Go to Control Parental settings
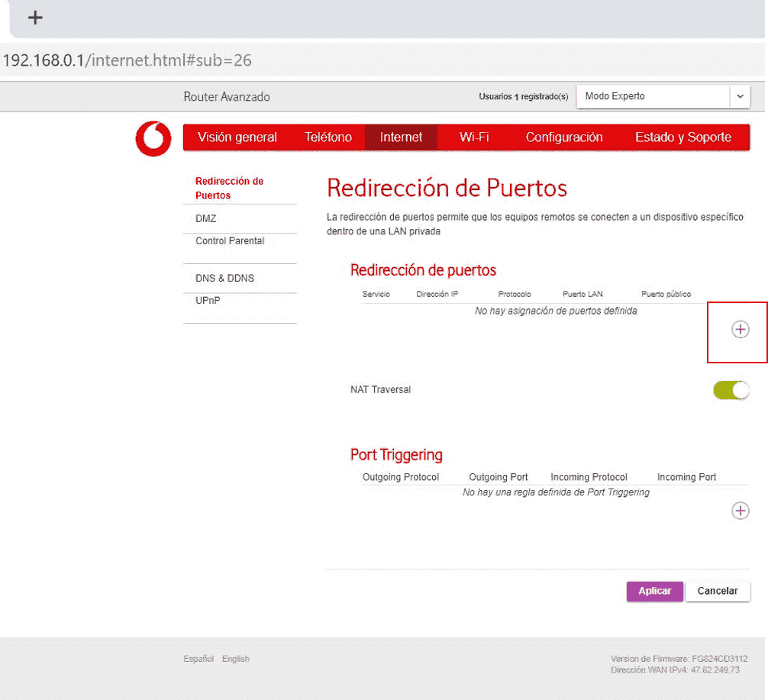Image resolution: width=768 pixels, height=700 pixels. pos(230,241)
